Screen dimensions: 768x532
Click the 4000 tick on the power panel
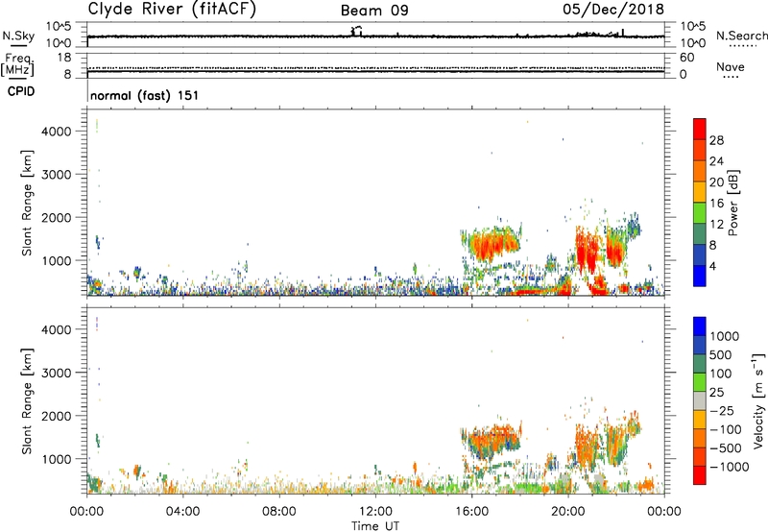57,132
